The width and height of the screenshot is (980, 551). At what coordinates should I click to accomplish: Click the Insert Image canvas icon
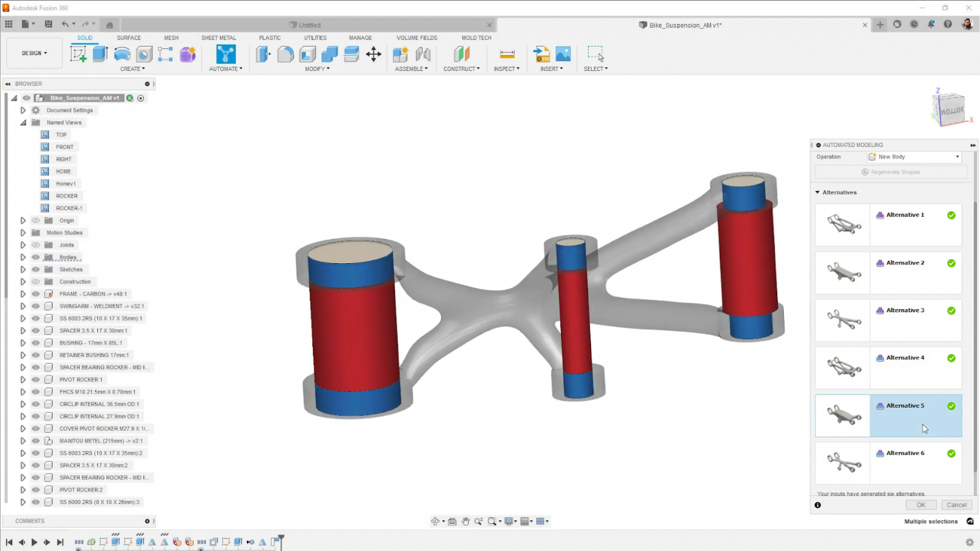[563, 54]
